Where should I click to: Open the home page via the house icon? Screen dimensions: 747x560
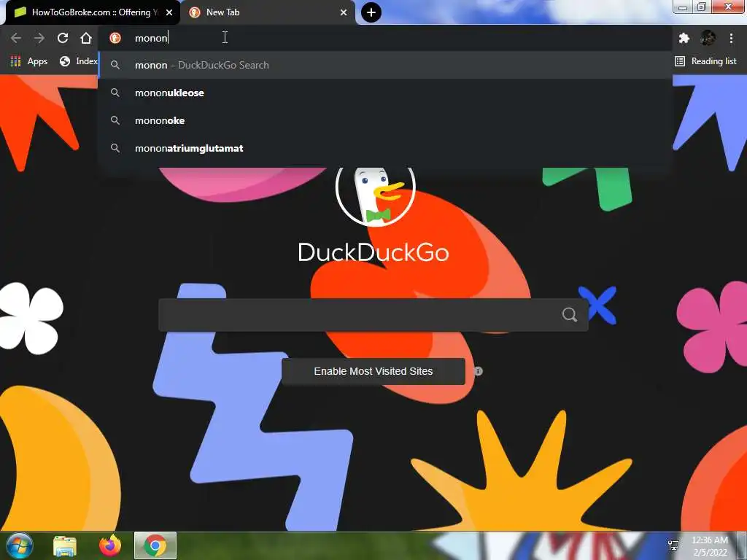coord(86,38)
